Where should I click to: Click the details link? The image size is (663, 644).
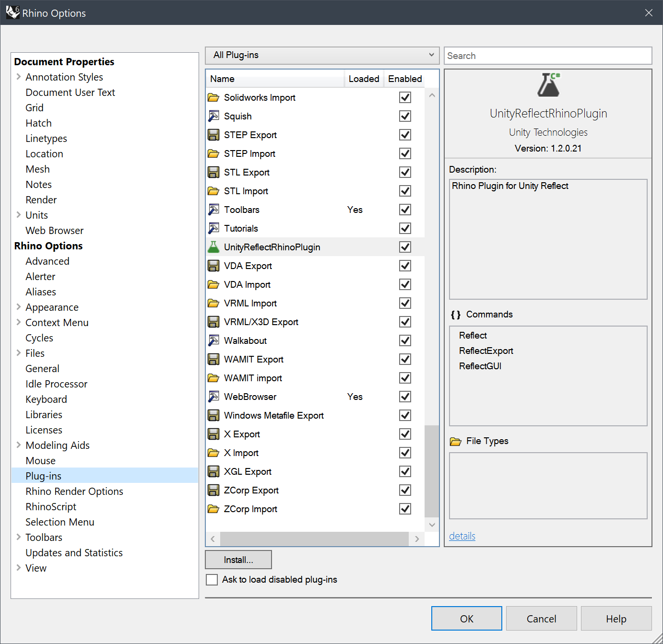[462, 536]
